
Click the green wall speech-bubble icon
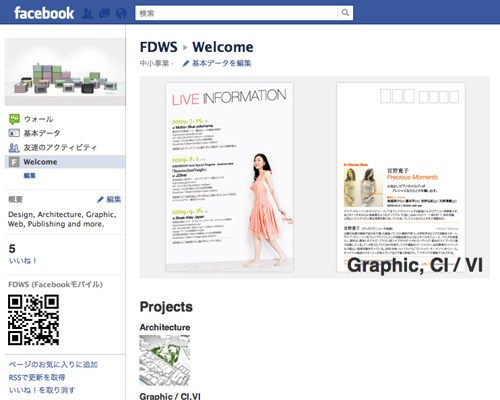tap(14, 119)
